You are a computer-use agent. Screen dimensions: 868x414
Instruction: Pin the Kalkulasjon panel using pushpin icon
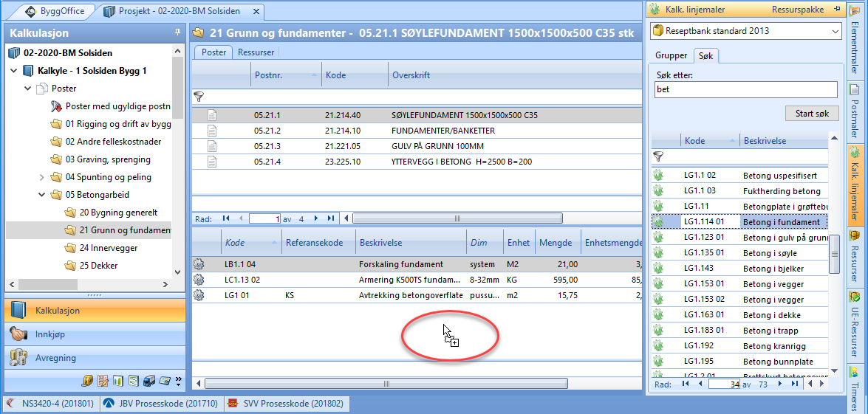pos(177,32)
